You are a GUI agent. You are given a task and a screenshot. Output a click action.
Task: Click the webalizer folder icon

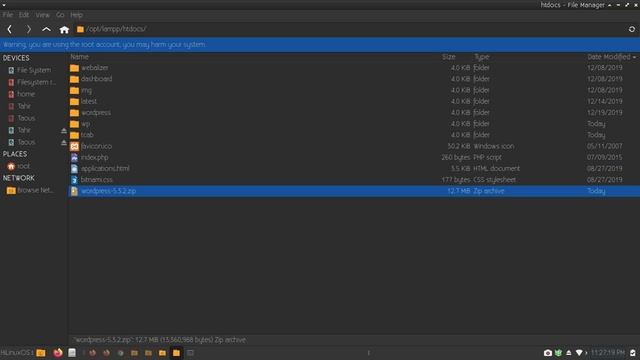[74, 68]
